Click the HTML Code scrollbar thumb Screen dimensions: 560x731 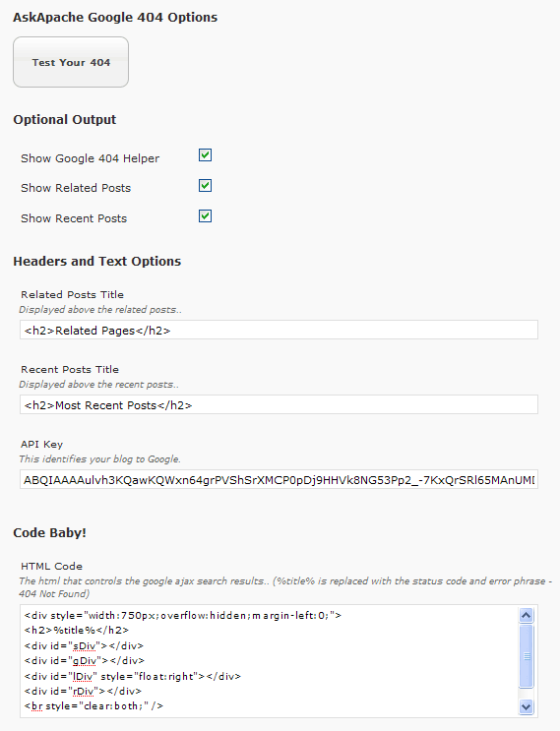point(526,656)
